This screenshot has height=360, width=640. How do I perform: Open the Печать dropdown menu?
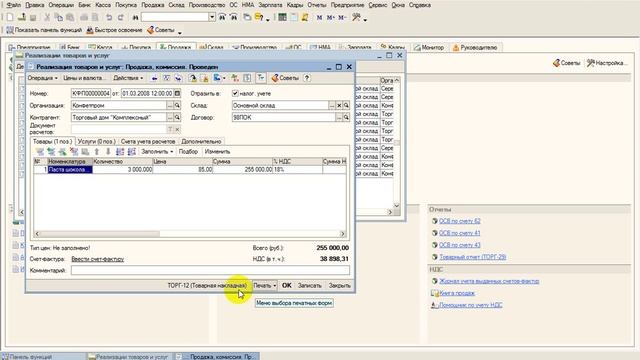point(264,285)
